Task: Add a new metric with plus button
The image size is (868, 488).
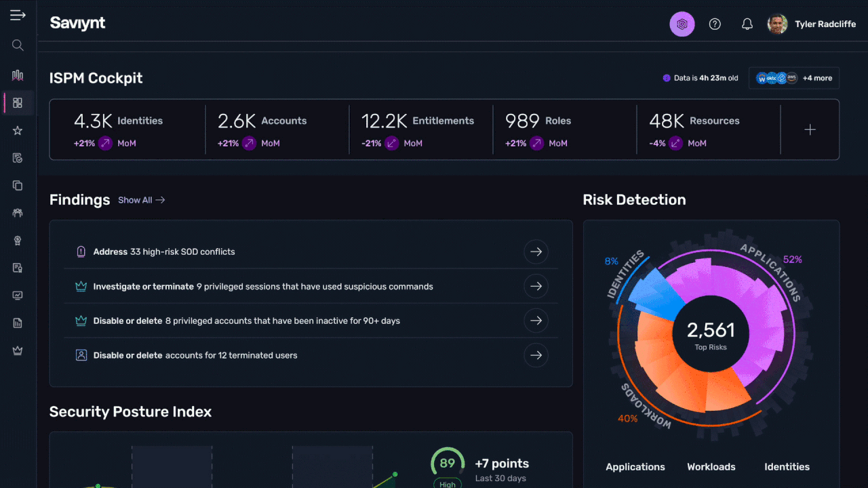Action: pos(810,130)
